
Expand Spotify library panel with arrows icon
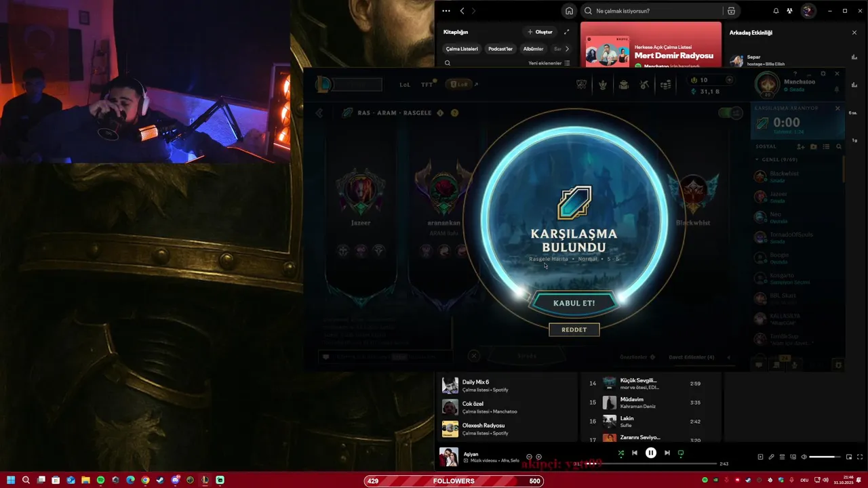(x=566, y=32)
